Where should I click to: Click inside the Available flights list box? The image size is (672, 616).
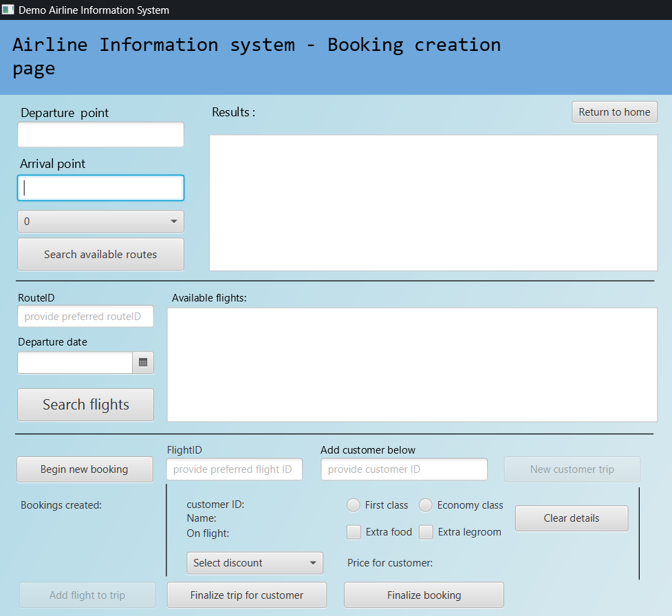[412, 365]
